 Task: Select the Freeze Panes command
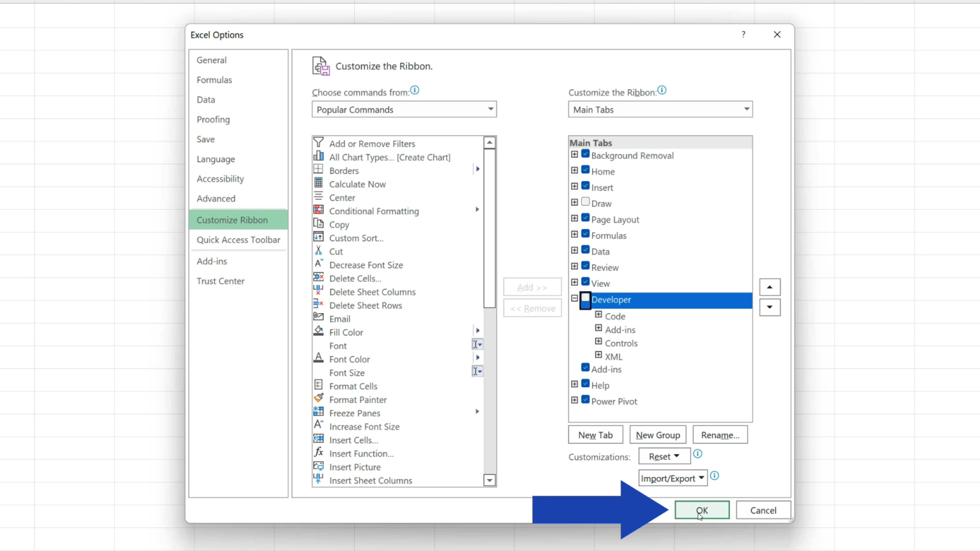[355, 413]
